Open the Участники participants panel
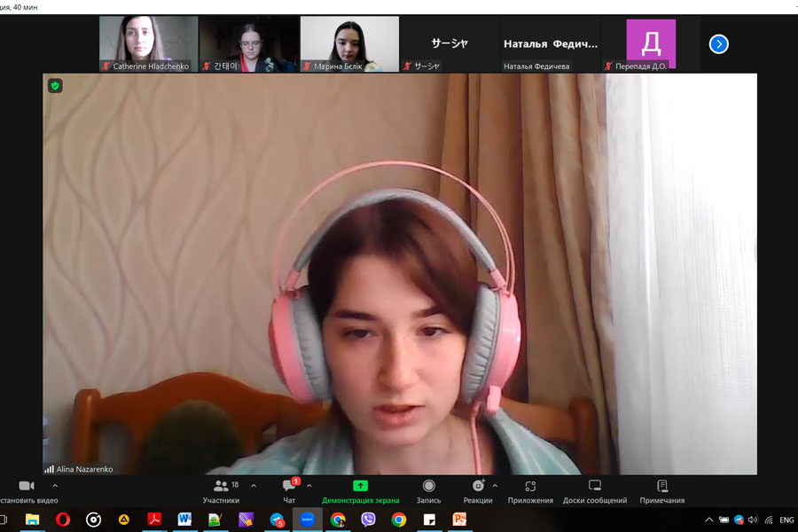 point(221,492)
